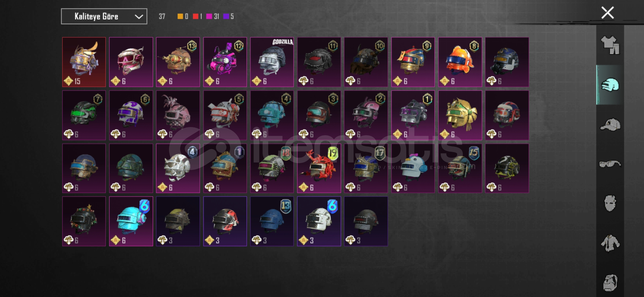Screen dimensions: 644x297
Task: Open the jacket category icon
Action: click(x=610, y=243)
